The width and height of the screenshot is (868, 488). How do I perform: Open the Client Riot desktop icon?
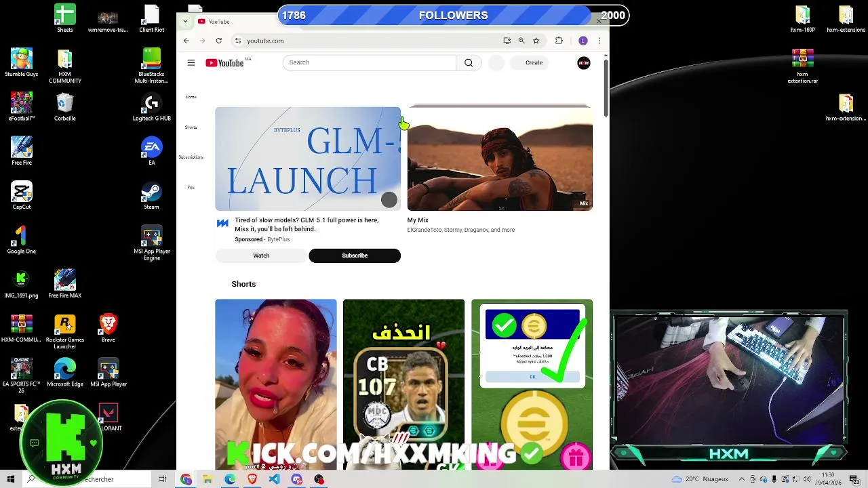[x=152, y=18]
